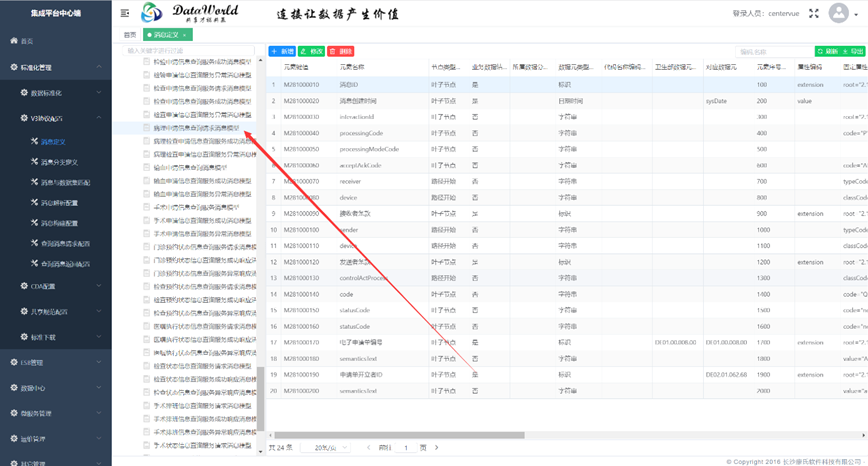Click the gear icon beside ESB管理

coord(14,362)
